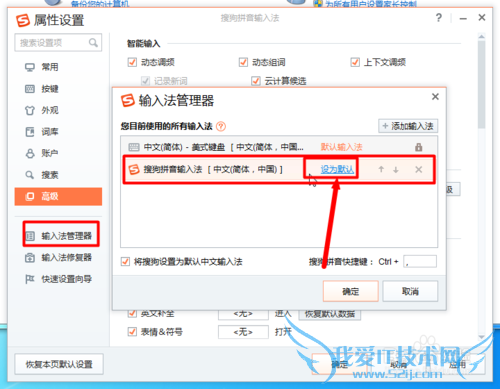Click the help ? icon in 属性设置 title bar

tap(439, 17)
